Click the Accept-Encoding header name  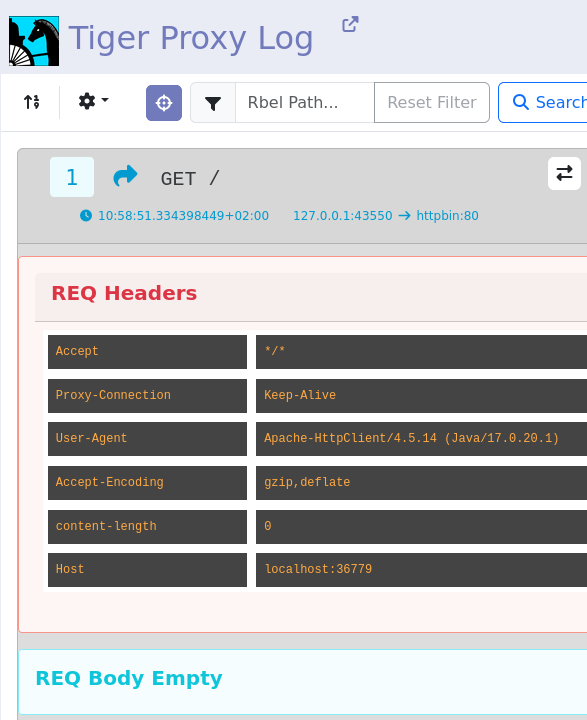[x=147, y=483]
